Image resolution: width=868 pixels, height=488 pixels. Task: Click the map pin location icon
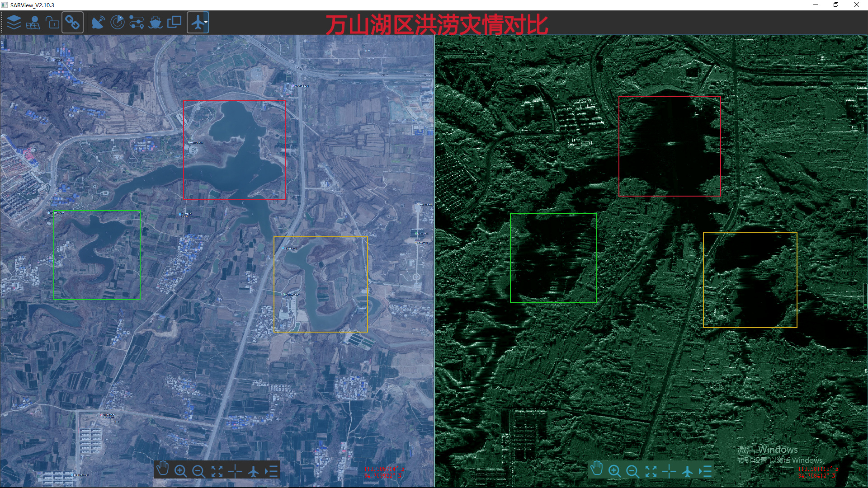33,22
